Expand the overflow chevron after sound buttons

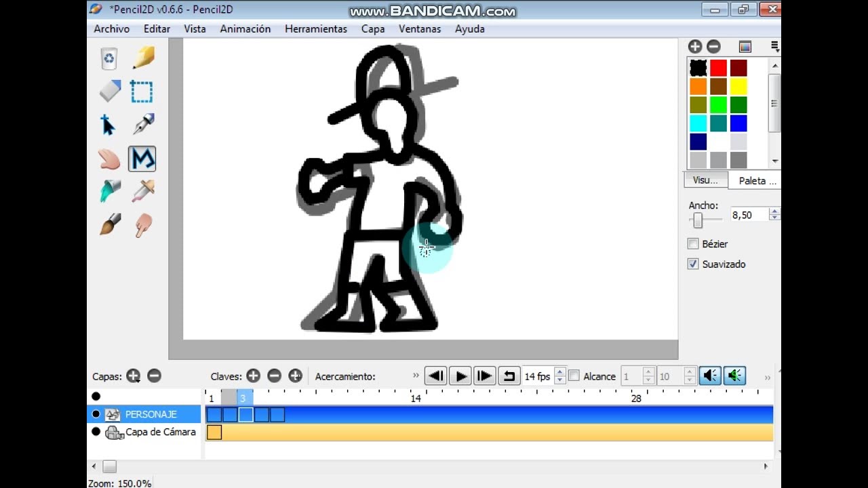coord(768,378)
